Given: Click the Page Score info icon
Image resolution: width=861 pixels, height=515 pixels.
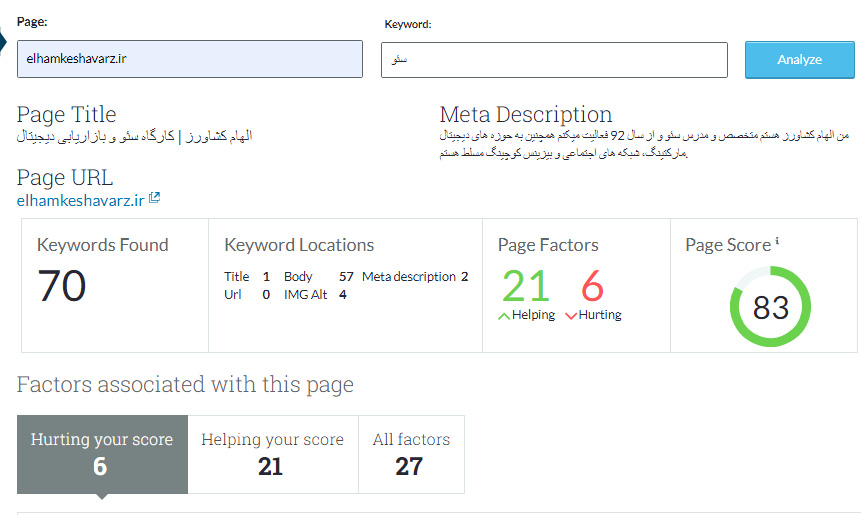Looking at the screenshot, I should coord(777,242).
